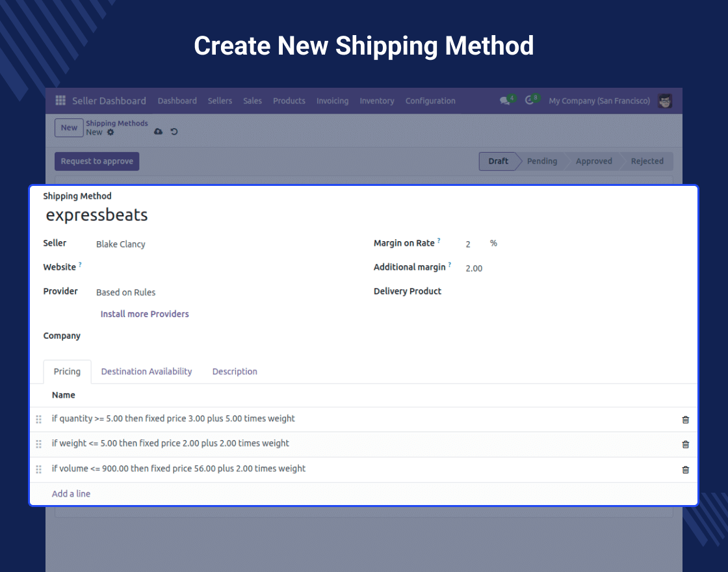Viewport: 728px width, 572px height.
Task: Edit the Additional margin value 2.00
Action: click(474, 268)
